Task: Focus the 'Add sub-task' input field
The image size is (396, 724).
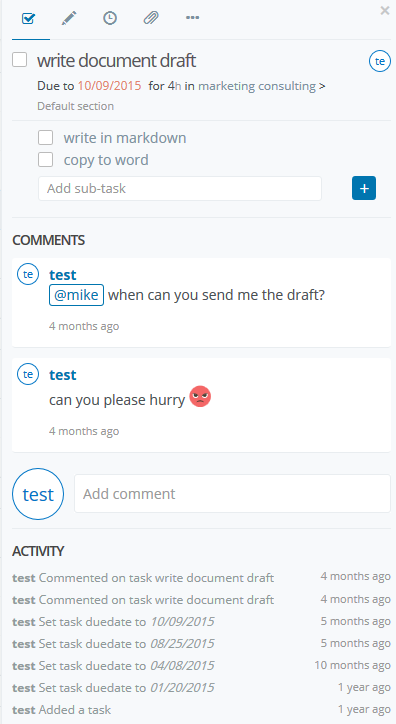Action: [x=180, y=188]
